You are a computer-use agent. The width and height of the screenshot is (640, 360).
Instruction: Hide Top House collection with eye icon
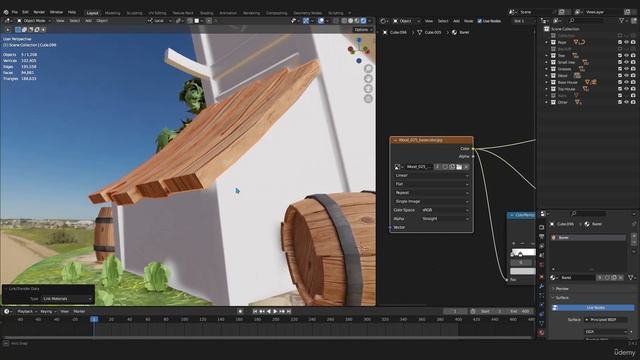627,89
